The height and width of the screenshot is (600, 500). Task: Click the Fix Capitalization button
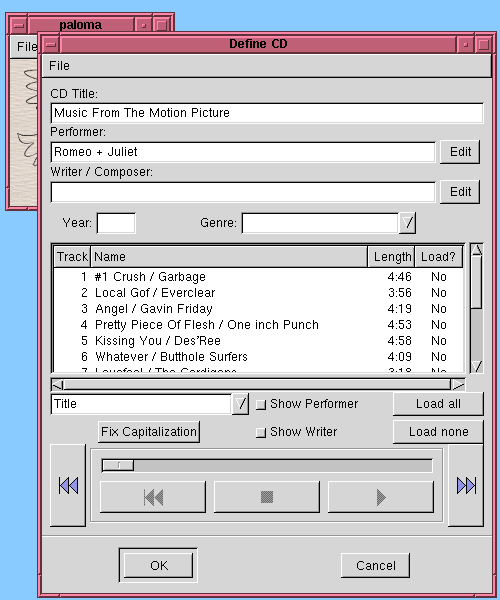coord(149,432)
